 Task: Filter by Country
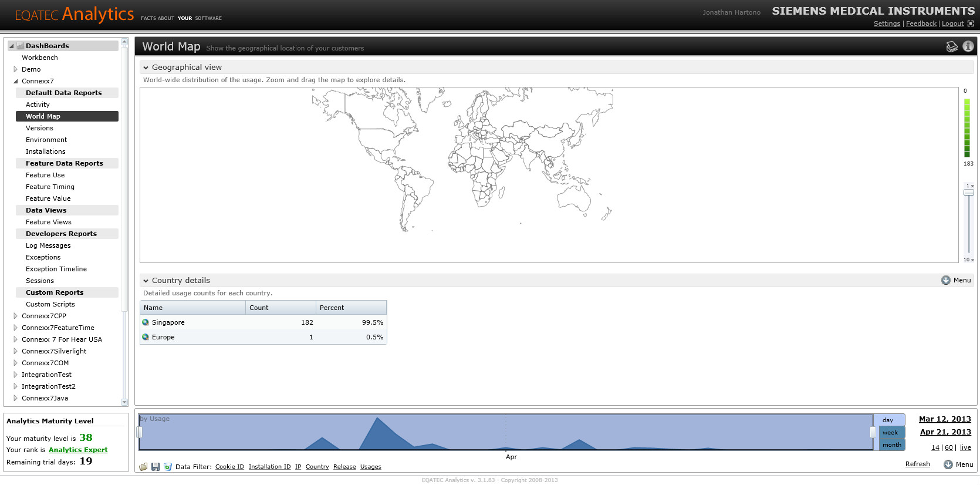[x=317, y=467]
